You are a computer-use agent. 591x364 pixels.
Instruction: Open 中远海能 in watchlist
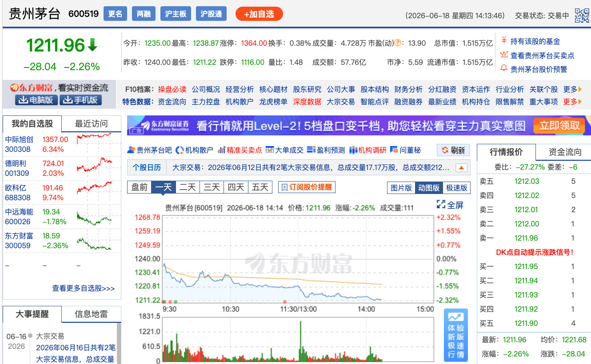coord(19,212)
